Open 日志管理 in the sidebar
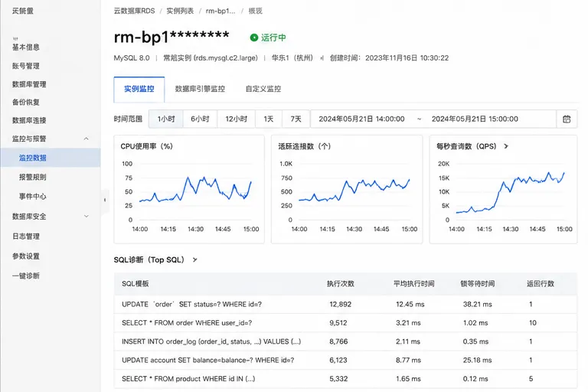Viewport: 588px width, 392px height. [25, 237]
